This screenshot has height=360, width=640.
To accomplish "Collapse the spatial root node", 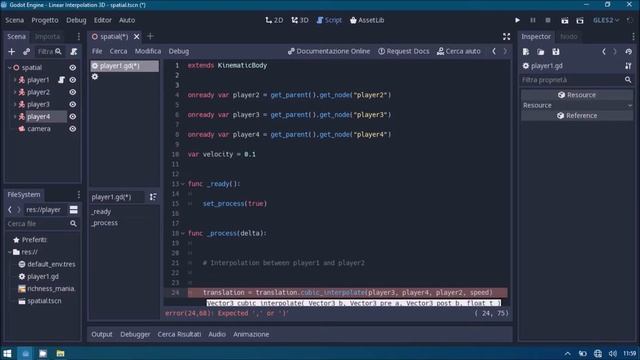I will (9, 68).
